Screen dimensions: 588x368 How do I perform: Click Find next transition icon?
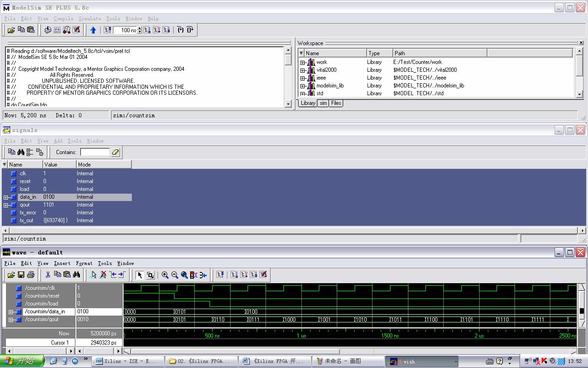pyautogui.click(x=122, y=275)
